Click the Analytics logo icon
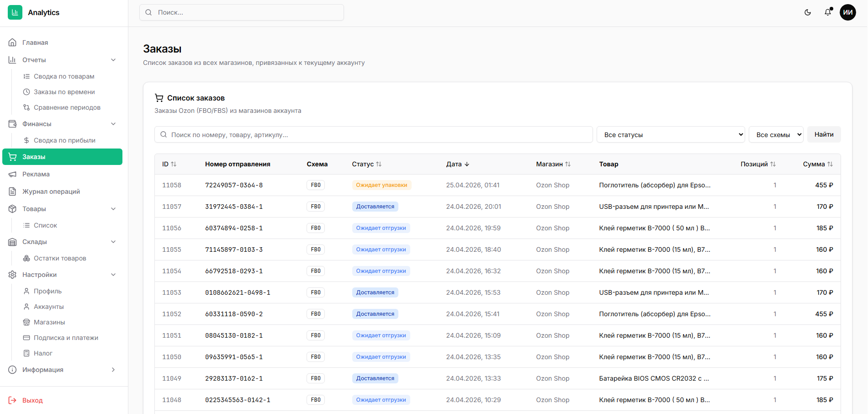868x414 pixels. pyautogui.click(x=15, y=12)
